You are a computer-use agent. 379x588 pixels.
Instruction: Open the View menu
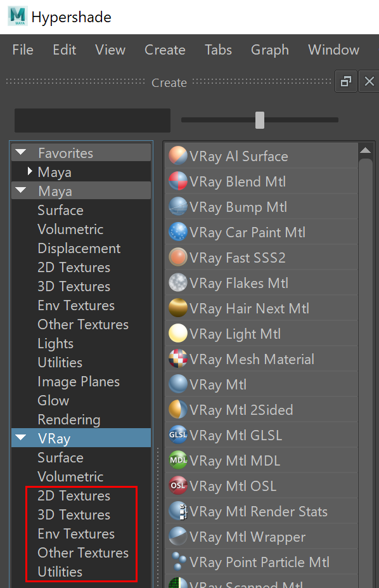coord(110,50)
